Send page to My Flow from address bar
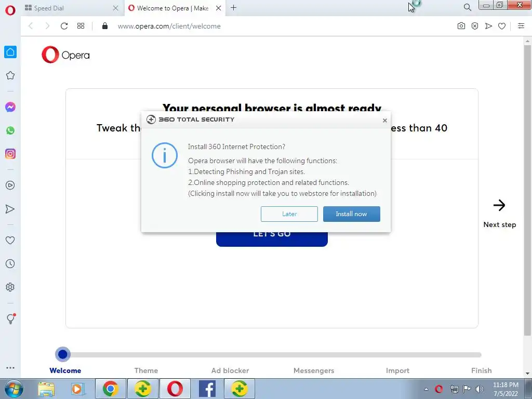The height and width of the screenshot is (399, 532). (488, 26)
